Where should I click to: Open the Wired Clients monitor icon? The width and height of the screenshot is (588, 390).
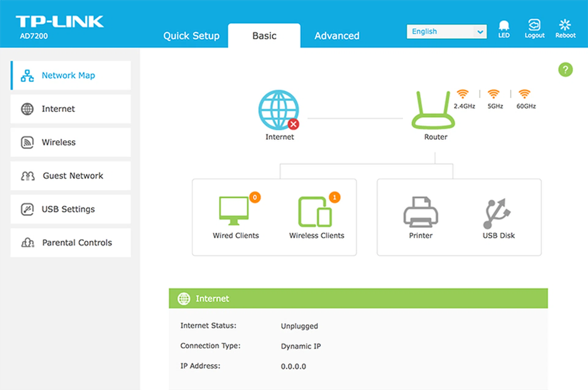234,211
